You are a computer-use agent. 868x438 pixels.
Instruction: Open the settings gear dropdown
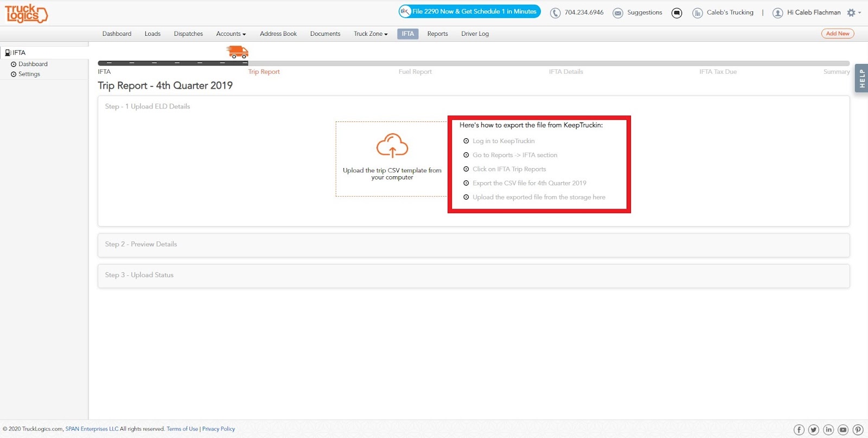tap(853, 12)
